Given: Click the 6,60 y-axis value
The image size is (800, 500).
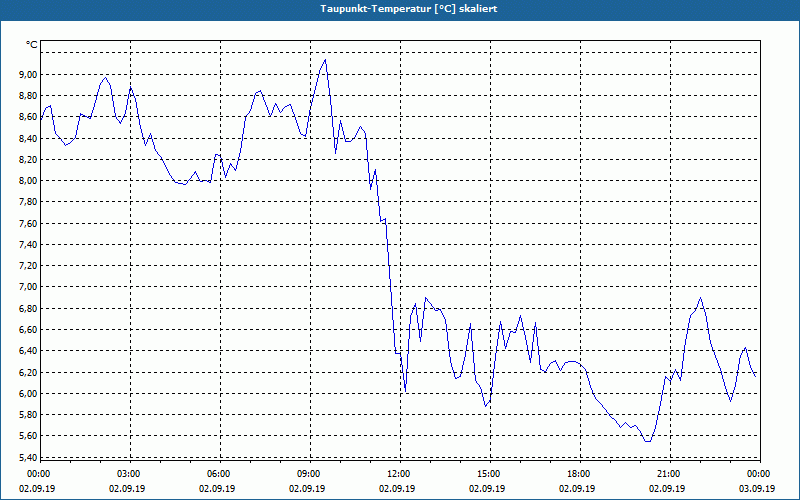Looking at the screenshot, I should (x=27, y=330).
